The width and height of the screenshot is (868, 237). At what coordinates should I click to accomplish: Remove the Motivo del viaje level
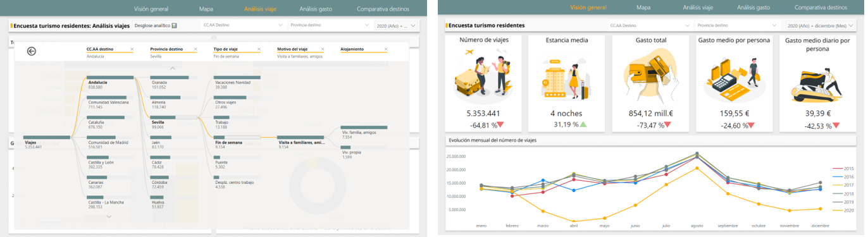click(323, 49)
